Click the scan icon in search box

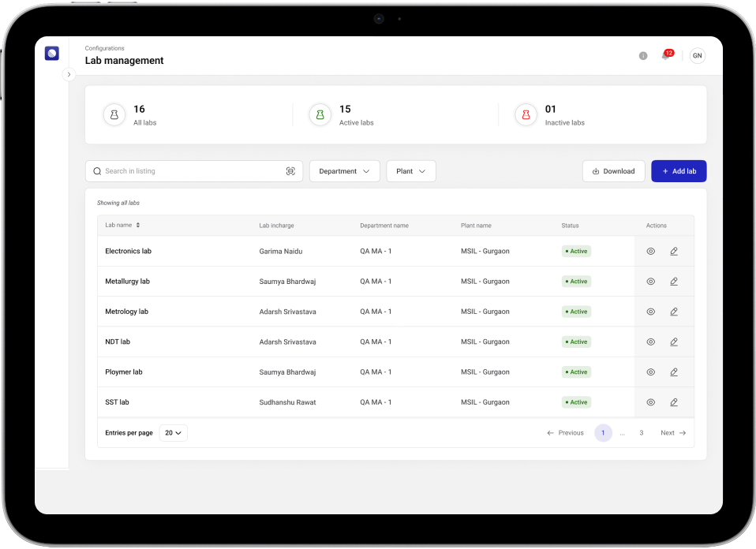click(x=290, y=171)
